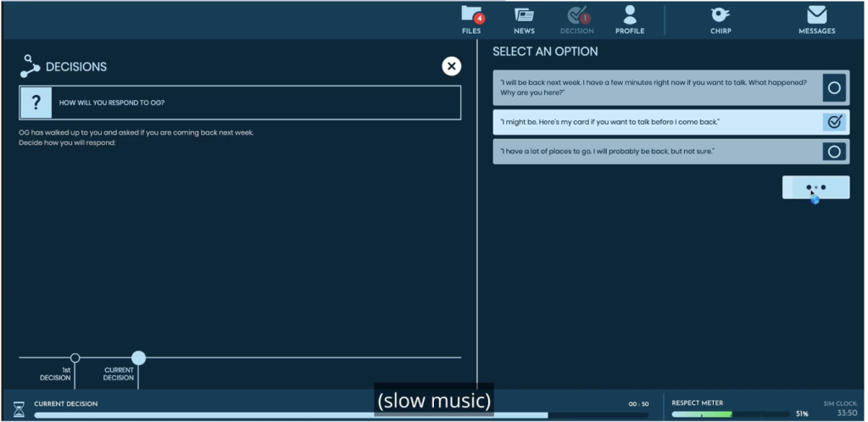Click the 1st Decision timeline marker
868x422 pixels.
(75, 358)
